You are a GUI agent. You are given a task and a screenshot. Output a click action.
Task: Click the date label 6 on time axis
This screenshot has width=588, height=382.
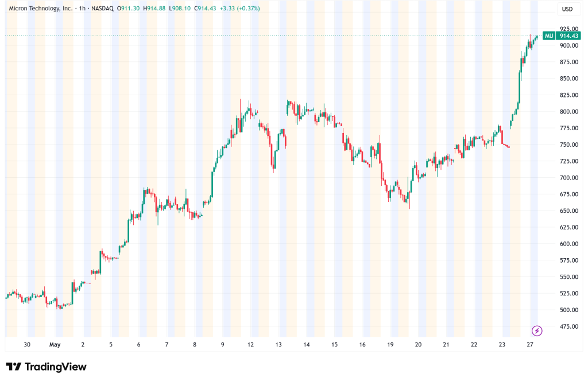(139, 345)
